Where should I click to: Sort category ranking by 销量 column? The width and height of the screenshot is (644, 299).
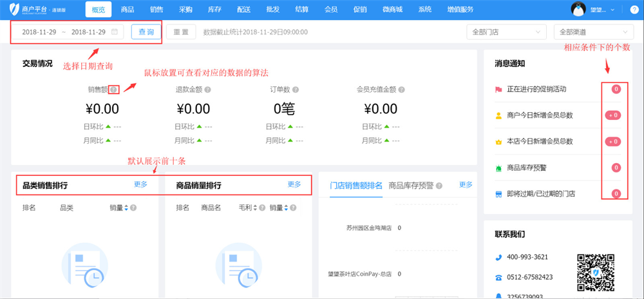[126, 208]
